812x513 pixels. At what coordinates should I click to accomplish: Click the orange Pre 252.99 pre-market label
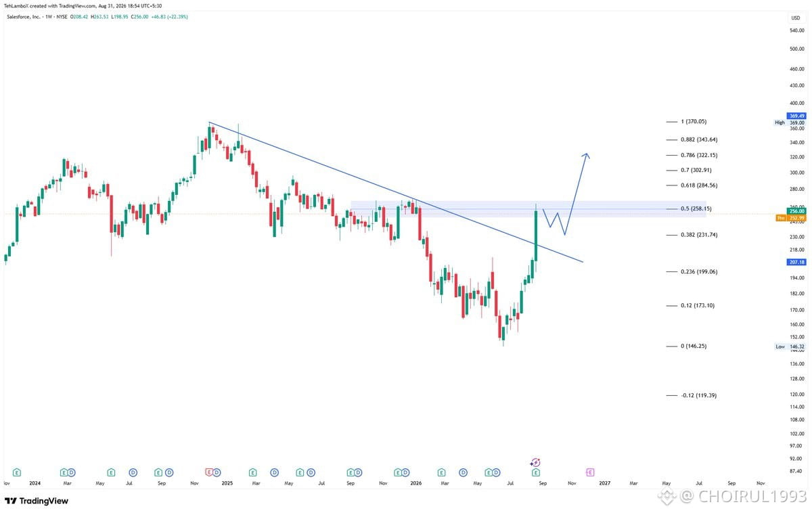pyautogui.click(x=790, y=218)
